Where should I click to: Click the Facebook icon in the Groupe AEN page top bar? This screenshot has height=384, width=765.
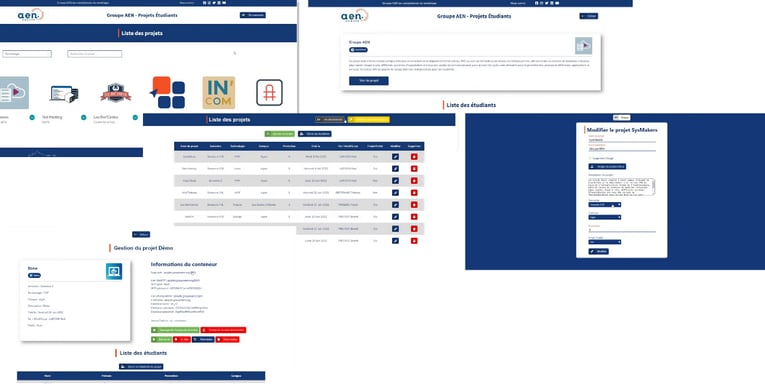[537, 3]
